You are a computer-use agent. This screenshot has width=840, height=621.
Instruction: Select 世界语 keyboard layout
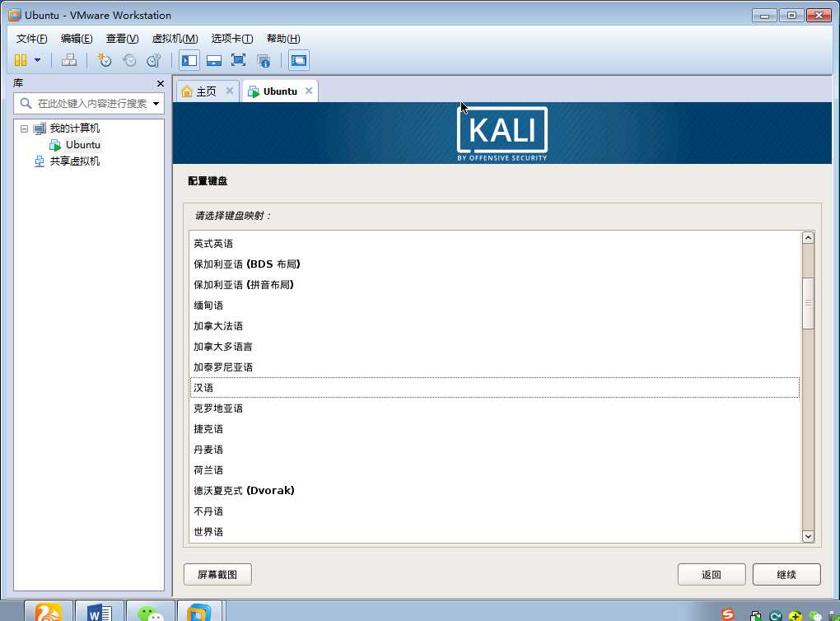click(x=494, y=531)
